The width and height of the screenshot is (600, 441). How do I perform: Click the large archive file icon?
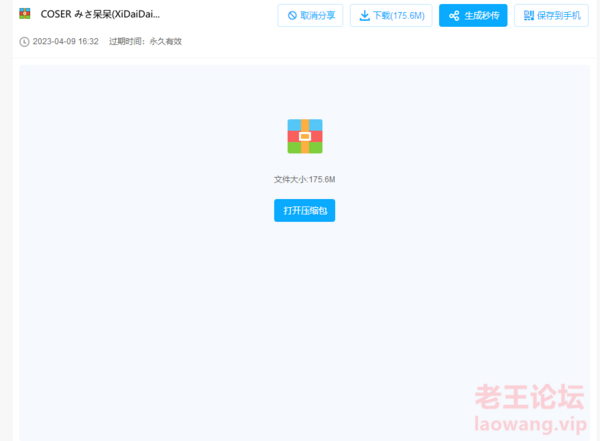click(305, 136)
